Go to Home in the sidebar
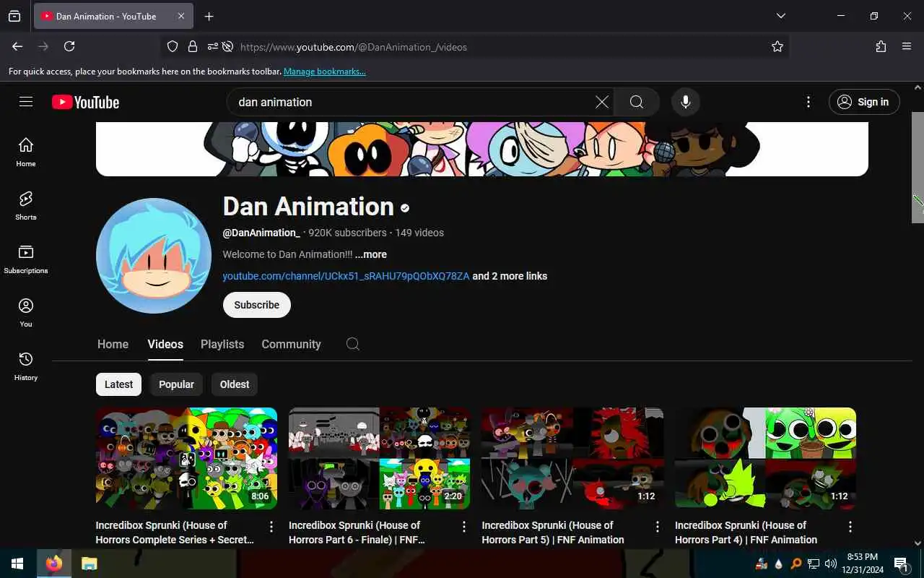 click(x=26, y=152)
